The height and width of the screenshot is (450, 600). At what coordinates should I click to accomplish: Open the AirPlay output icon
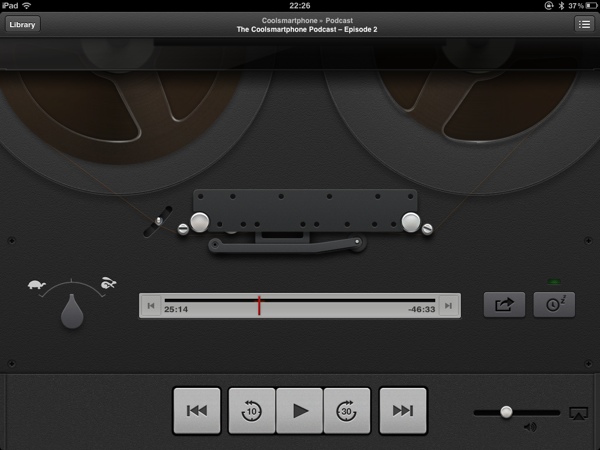(578, 414)
